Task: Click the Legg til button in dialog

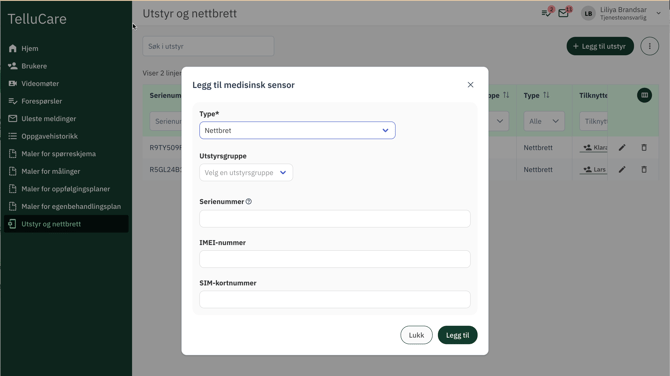Action: [457, 335]
